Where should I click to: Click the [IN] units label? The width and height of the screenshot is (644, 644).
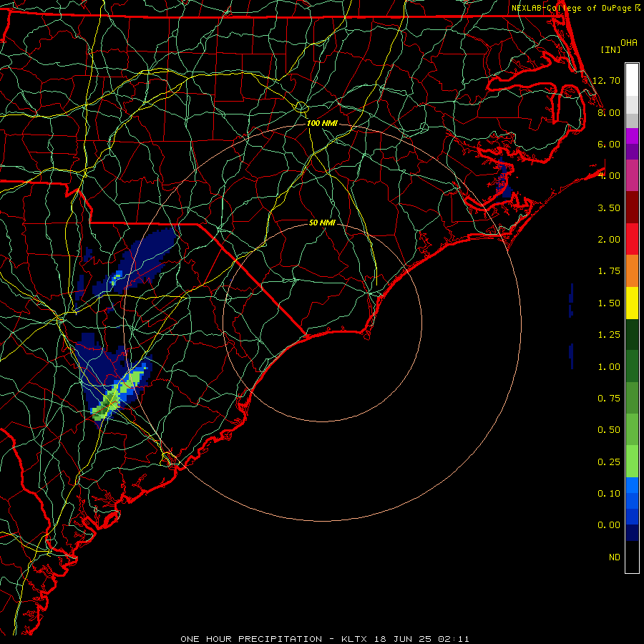(x=610, y=49)
